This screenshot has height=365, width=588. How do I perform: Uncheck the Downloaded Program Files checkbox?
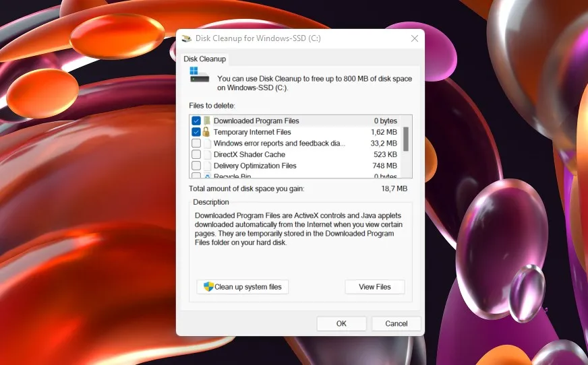[x=196, y=121]
